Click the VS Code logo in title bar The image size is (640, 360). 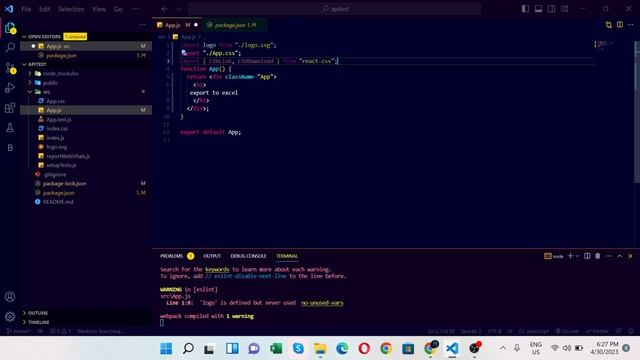[x=9, y=9]
